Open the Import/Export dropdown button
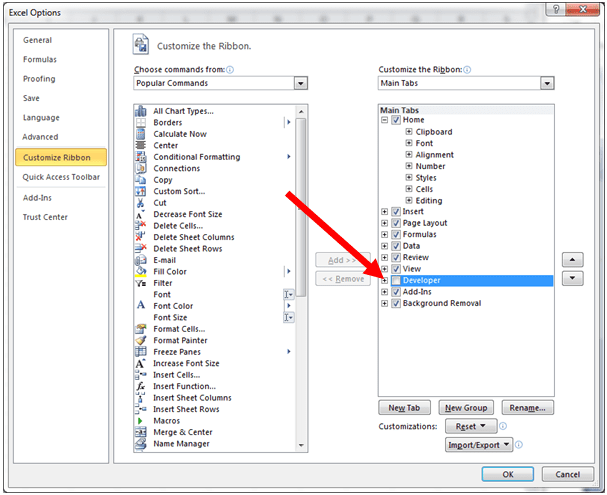 pos(479,445)
